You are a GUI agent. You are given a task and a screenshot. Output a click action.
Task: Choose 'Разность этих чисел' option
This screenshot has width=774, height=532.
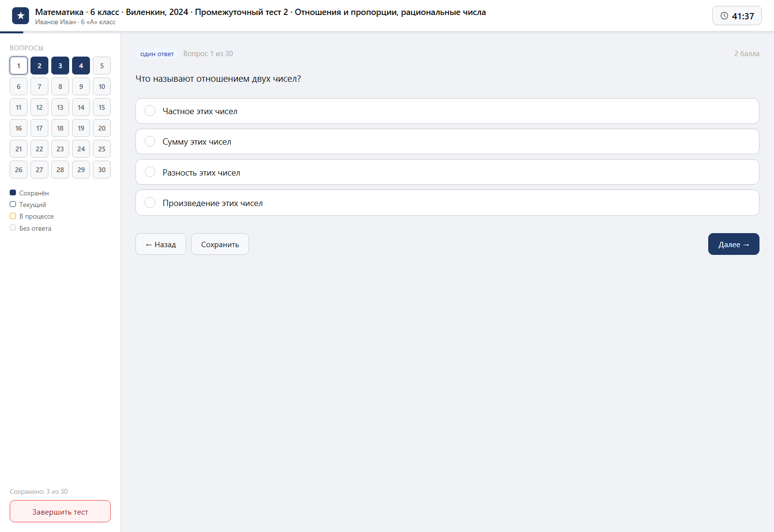(x=447, y=172)
